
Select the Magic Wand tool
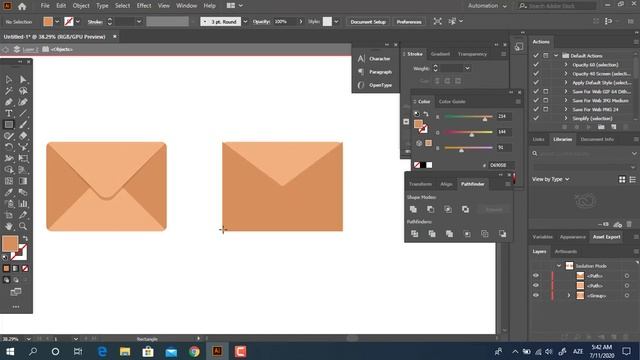pyautogui.click(x=9, y=91)
